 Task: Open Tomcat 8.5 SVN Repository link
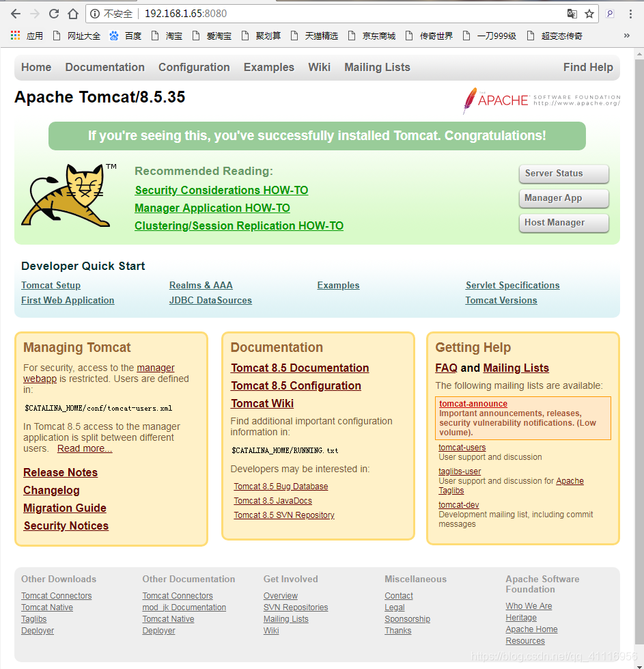[284, 515]
